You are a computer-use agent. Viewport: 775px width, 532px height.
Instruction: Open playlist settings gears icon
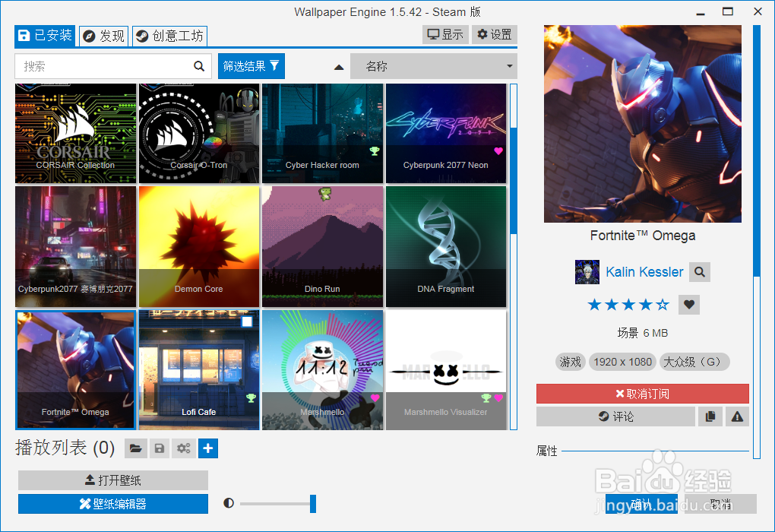tap(184, 448)
